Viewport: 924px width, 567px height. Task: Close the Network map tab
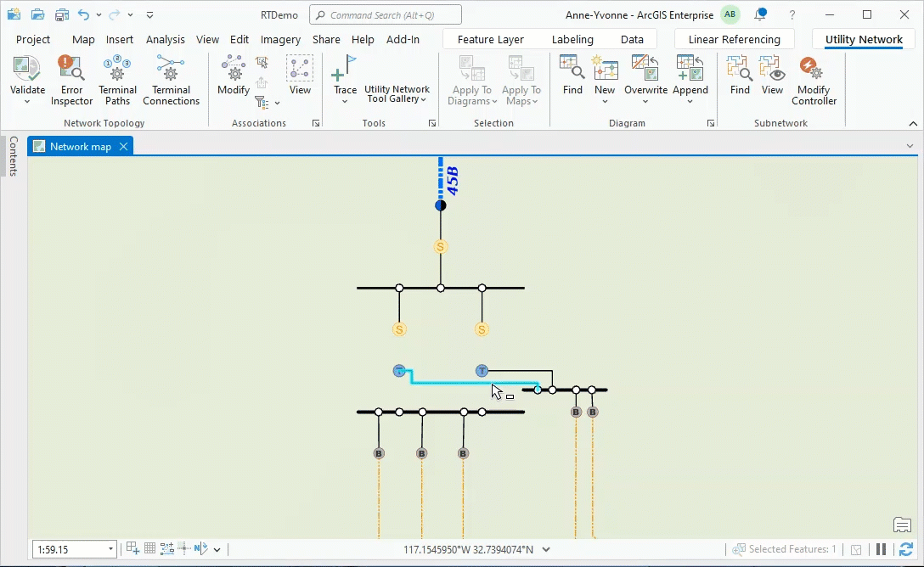(x=124, y=147)
